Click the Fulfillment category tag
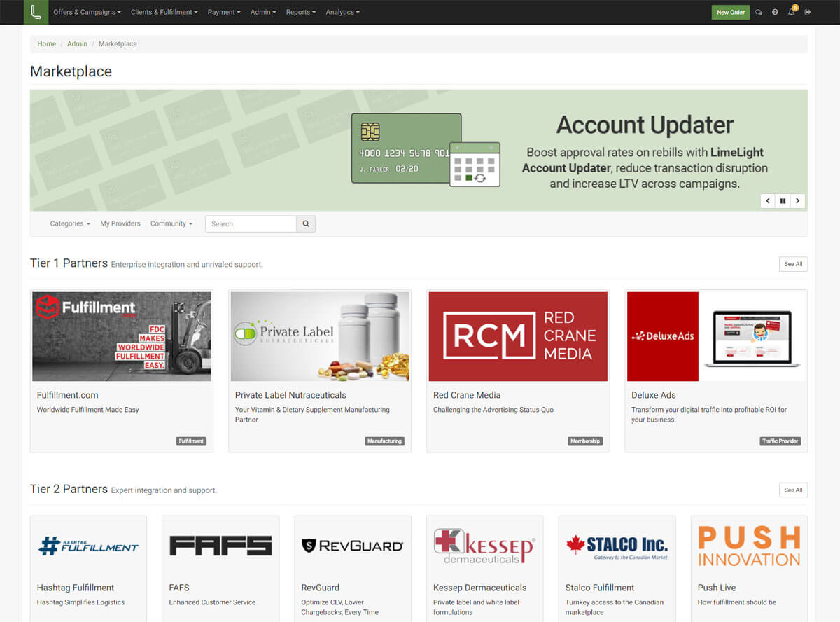840x622 pixels. click(191, 441)
